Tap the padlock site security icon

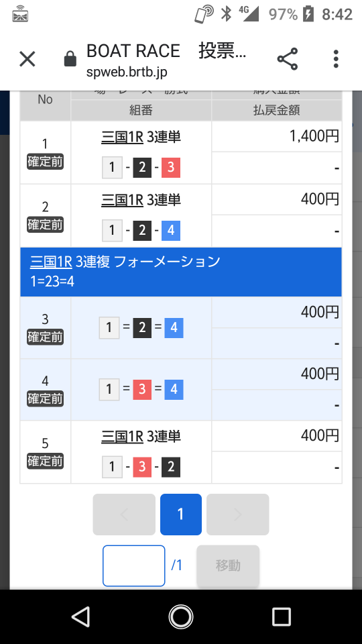point(70,59)
